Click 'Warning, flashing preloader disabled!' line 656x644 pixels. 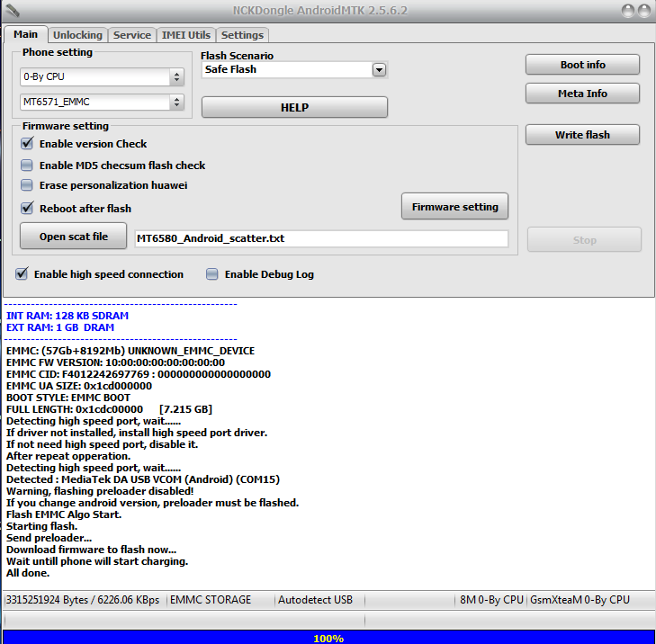(x=100, y=491)
